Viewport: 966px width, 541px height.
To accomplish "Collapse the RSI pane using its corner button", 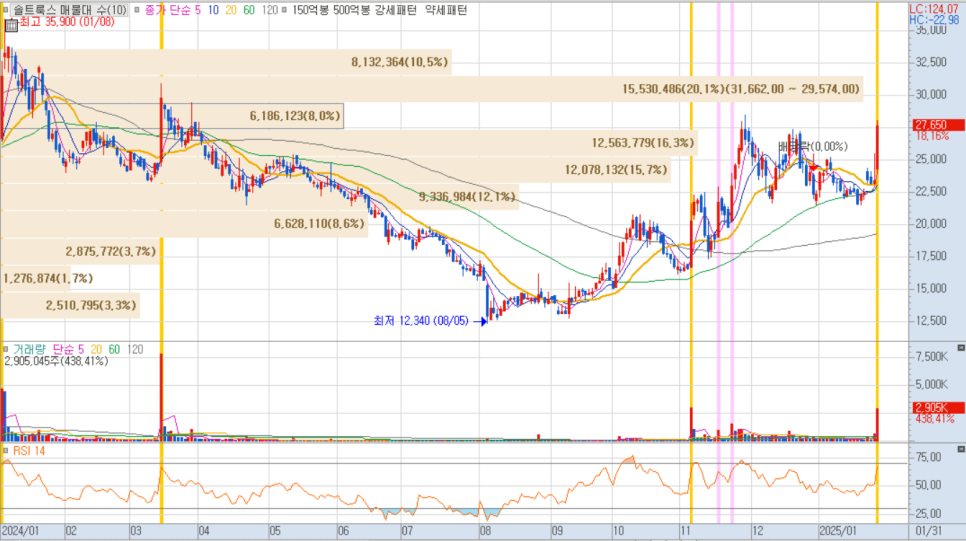I will pyautogui.click(x=960, y=450).
